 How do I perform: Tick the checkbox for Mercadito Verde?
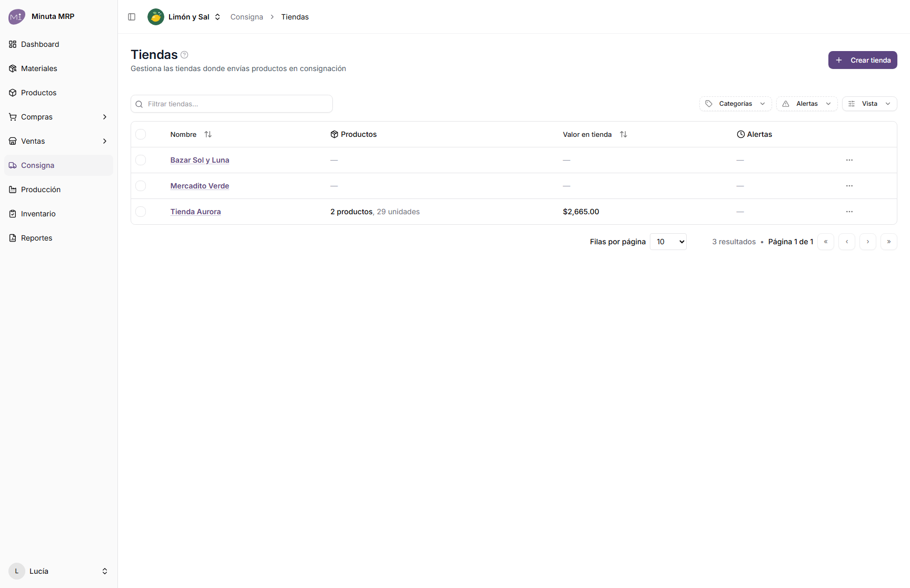pyautogui.click(x=141, y=186)
